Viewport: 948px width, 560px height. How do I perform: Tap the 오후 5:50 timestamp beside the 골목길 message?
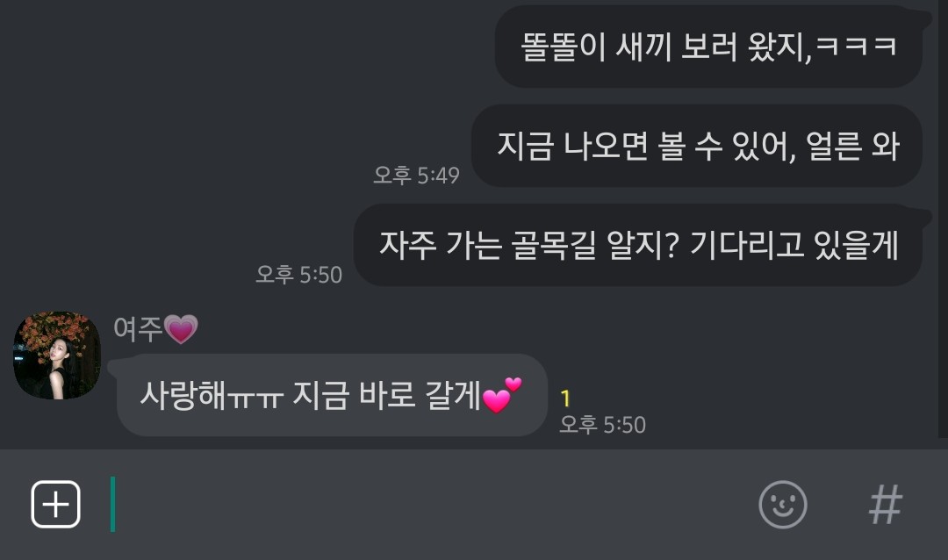[298, 275]
